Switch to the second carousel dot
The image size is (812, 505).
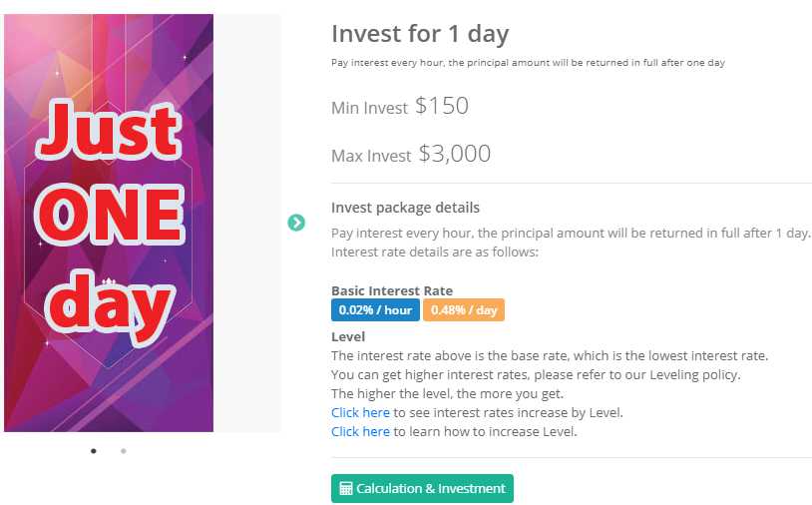click(x=124, y=451)
